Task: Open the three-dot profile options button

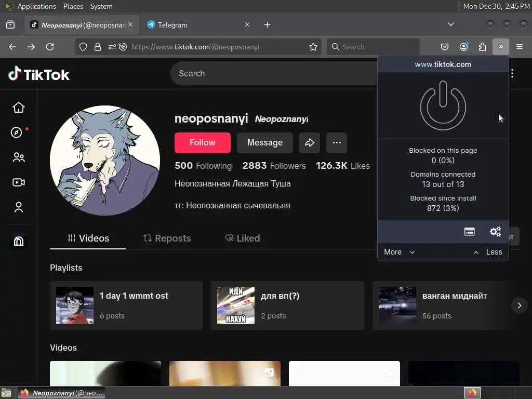Action: [x=337, y=143]
